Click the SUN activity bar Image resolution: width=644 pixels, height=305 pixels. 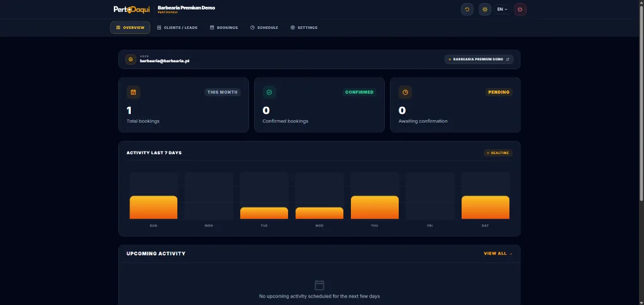click(153, 208)
